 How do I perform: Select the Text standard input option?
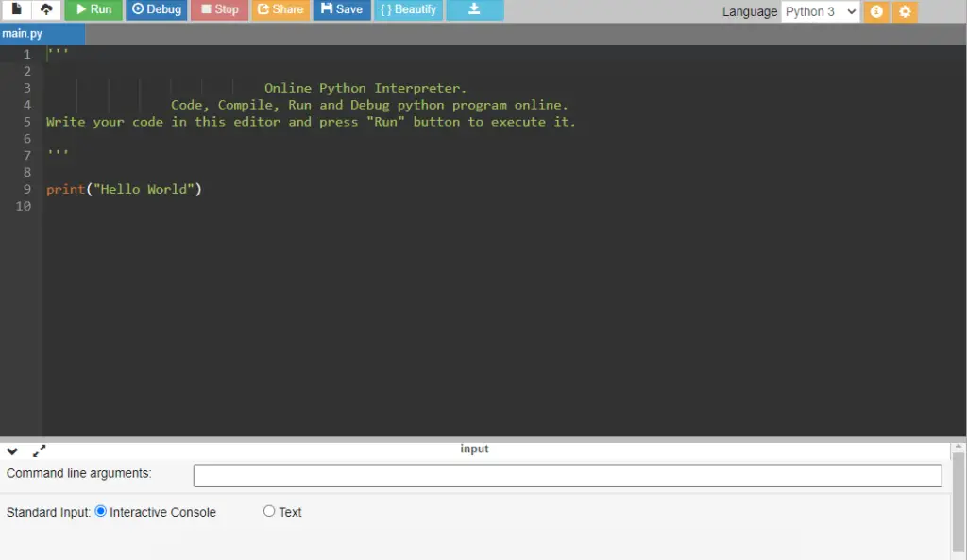pyautogui.click(x=269, y=511)
